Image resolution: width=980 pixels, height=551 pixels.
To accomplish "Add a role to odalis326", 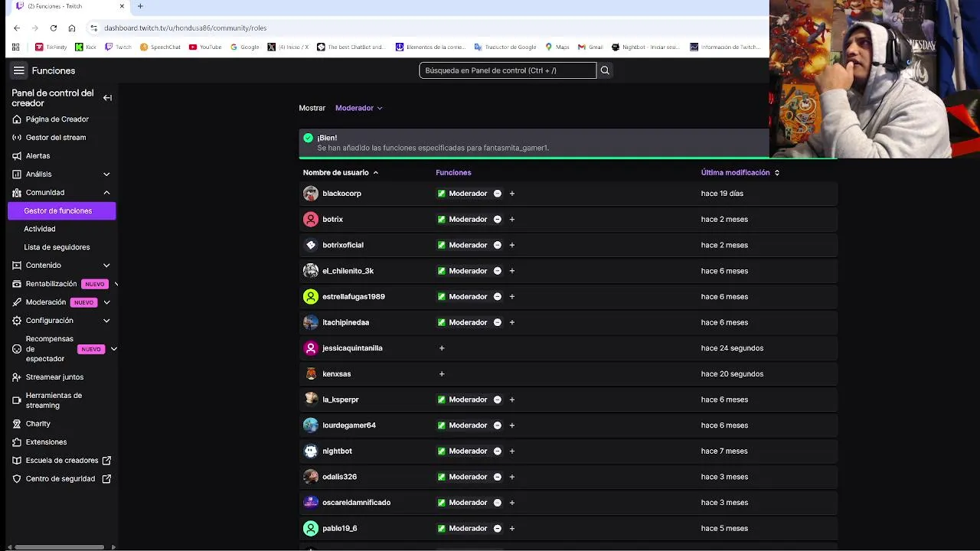I will coord(512,477).
